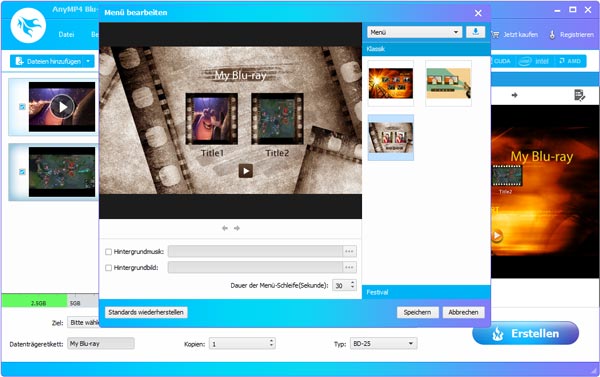Expand the Dateien hinzufügen dropdown arrow
The width and height of the screenshot is (600, 377).
(x=88, y=61)
